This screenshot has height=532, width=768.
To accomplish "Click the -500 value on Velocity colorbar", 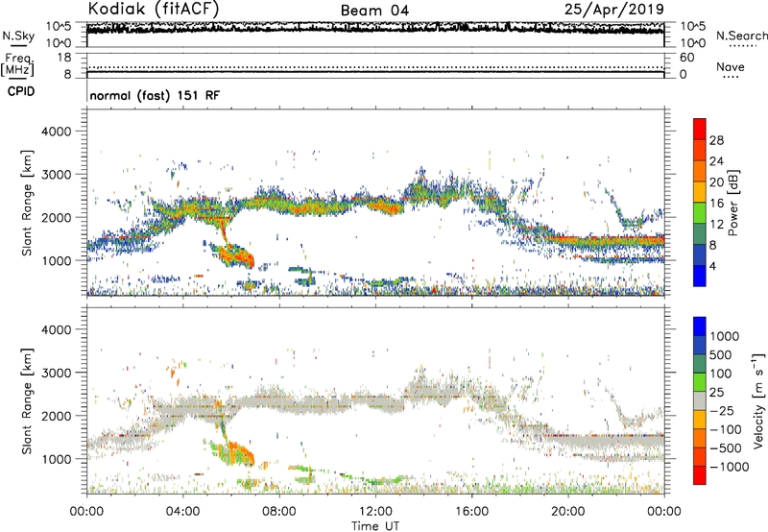I will coord(726,448).
